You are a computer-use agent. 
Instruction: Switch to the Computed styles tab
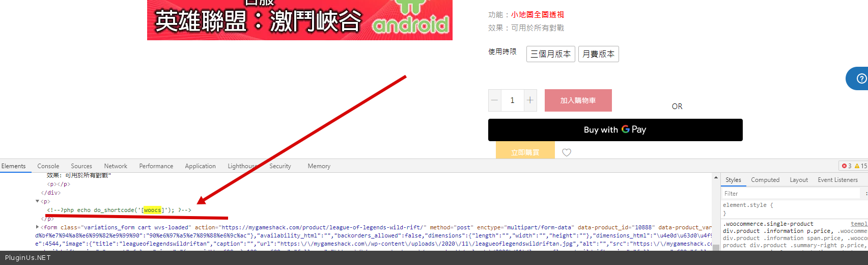pyautogui.click(x=765, y=180)
